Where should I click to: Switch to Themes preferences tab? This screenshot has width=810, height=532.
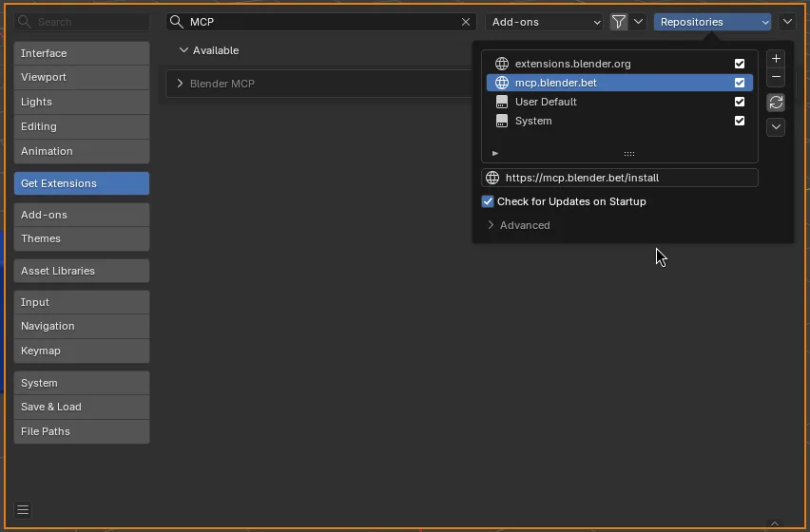click(x=82, y=238)
